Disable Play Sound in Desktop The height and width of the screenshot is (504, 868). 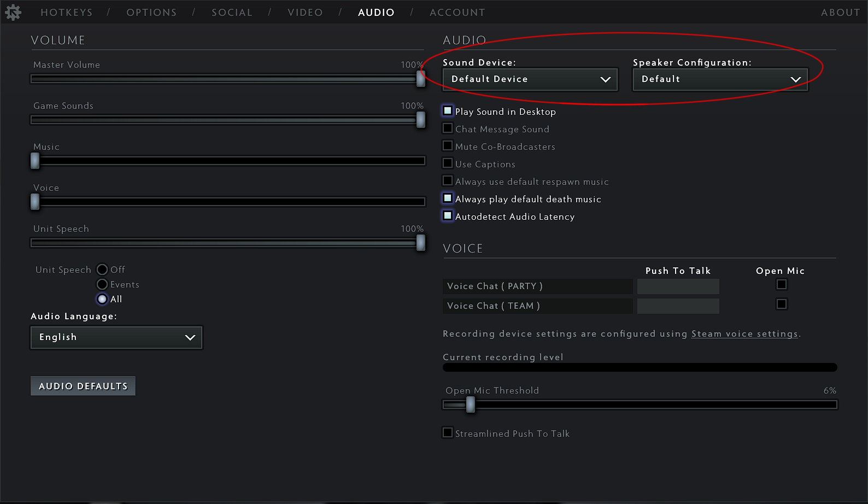click(448, 111)
